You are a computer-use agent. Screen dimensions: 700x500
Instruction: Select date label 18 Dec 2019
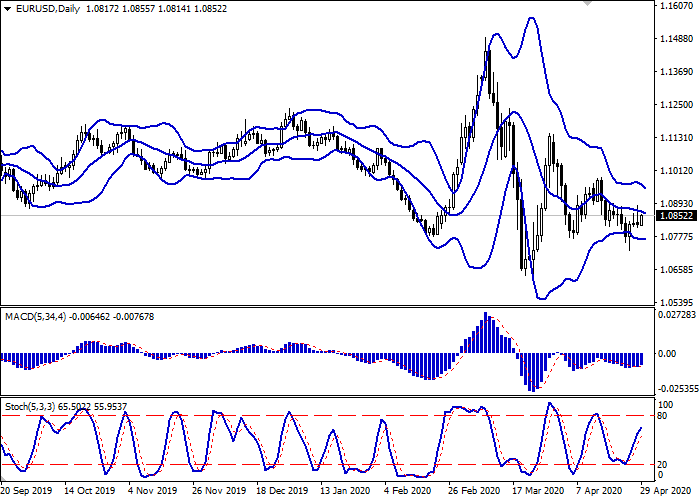(282, 491)
